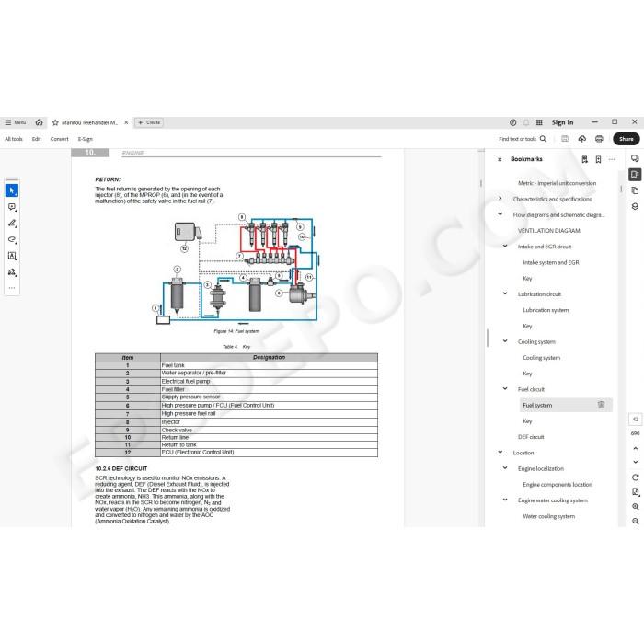Screen dimensions: 644x644
Task: Click the bookmarks panel scrollbar
Action: 621,189
